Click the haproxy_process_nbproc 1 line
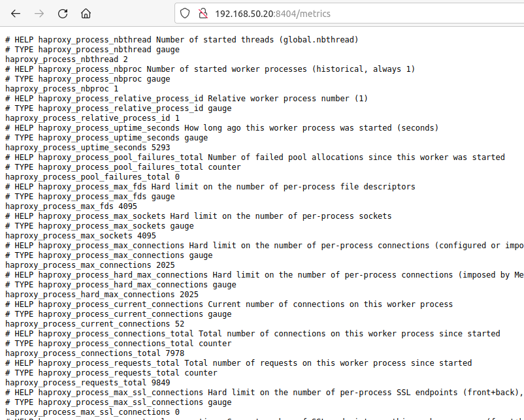Viewport: 524px width, 420px height. click(x=62, y=89)
